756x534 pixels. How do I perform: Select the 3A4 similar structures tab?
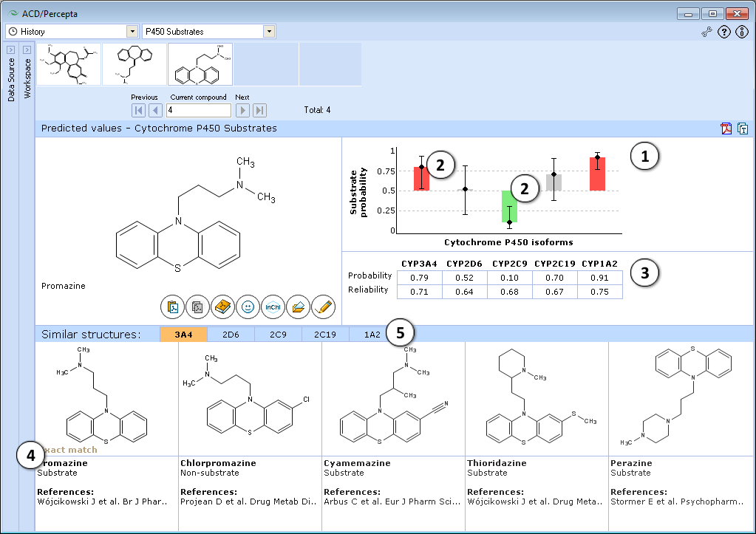tap(184, 335)
